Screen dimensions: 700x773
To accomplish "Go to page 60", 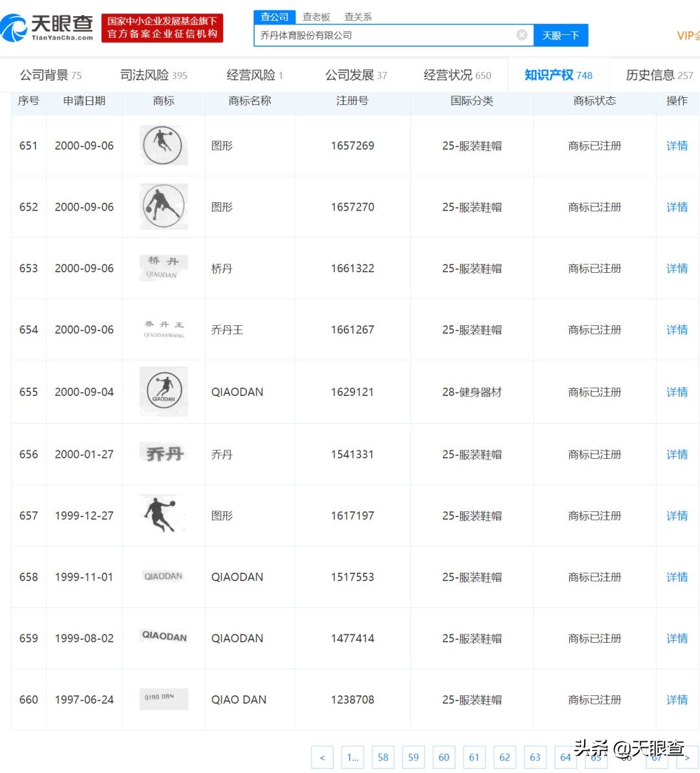I will pos(444,757).
